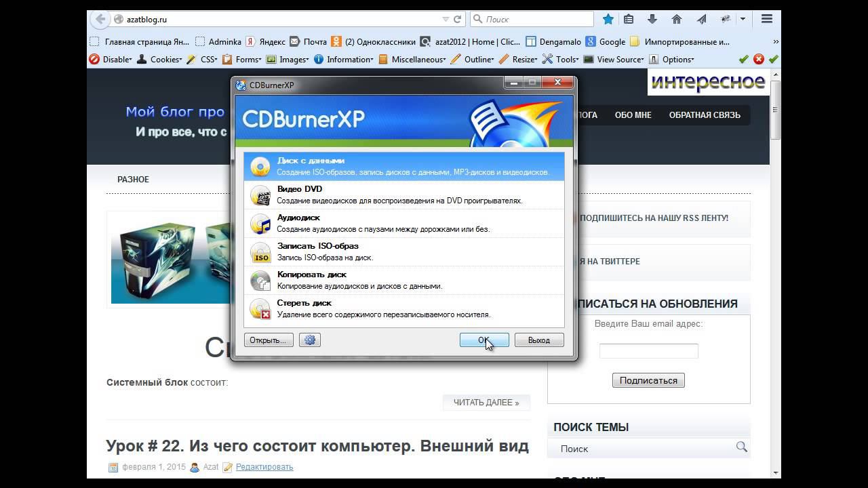Click the Открыть... button

[x=269, y=340]
